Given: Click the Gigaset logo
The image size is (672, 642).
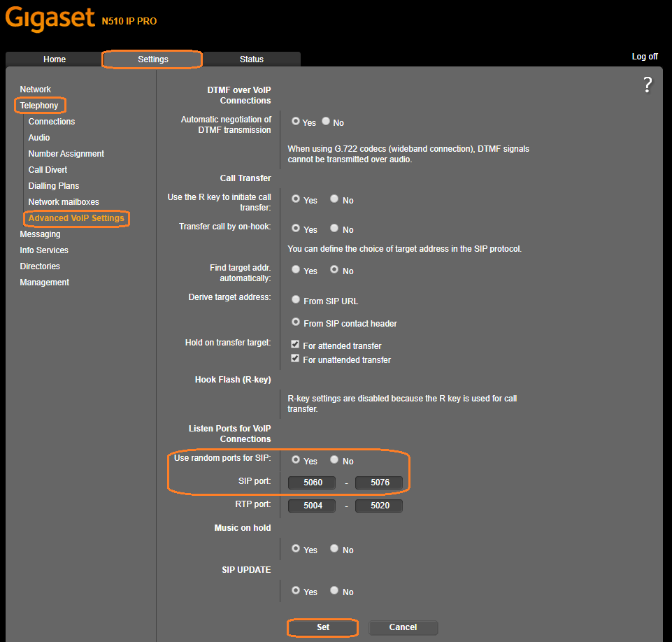Looking at the screenshot, I should tap(49, 18).
